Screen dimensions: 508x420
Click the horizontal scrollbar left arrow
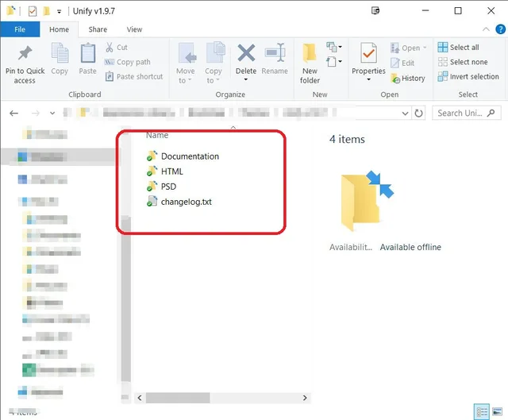(140, 398)
